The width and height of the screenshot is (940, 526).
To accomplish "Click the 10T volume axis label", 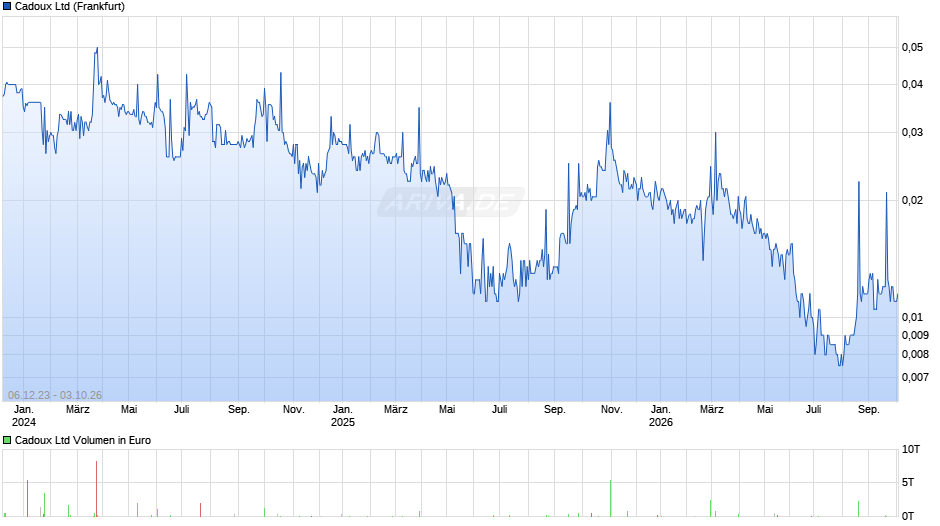I will (911, 449).
